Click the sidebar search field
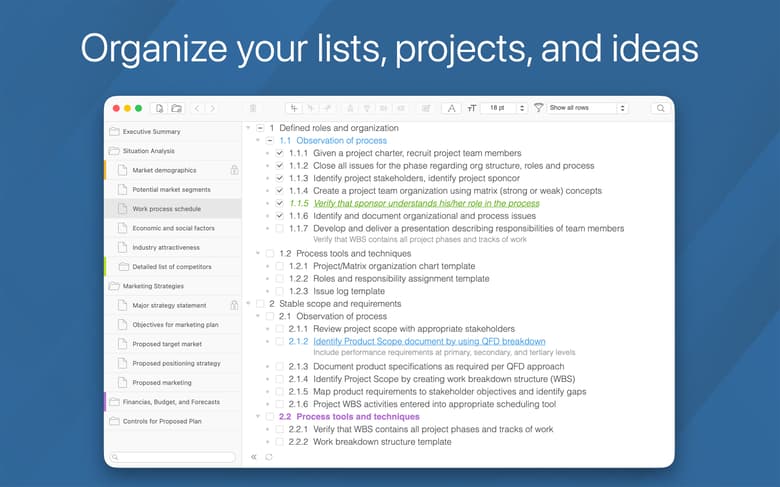780x487 pixels. (173, 457)
